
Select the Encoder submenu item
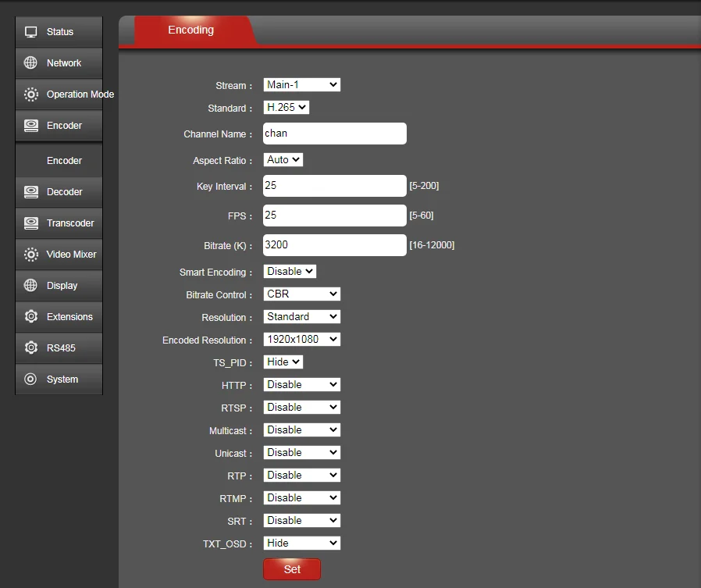point(59,159)
